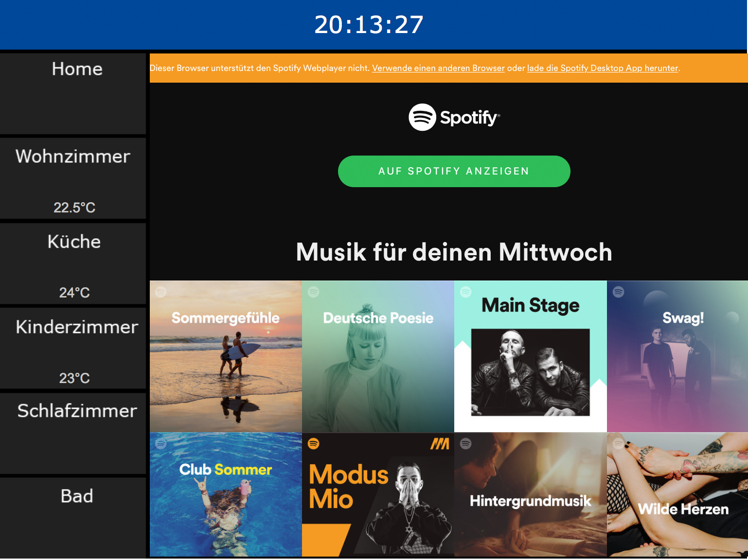
Task: Open the Deutsche Poesie playlist cover
Action: point(378,356)
